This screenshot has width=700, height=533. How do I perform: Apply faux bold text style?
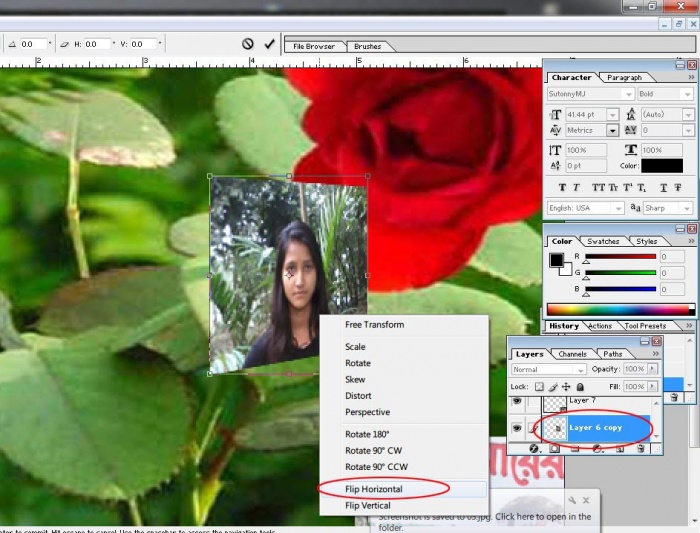562,187
